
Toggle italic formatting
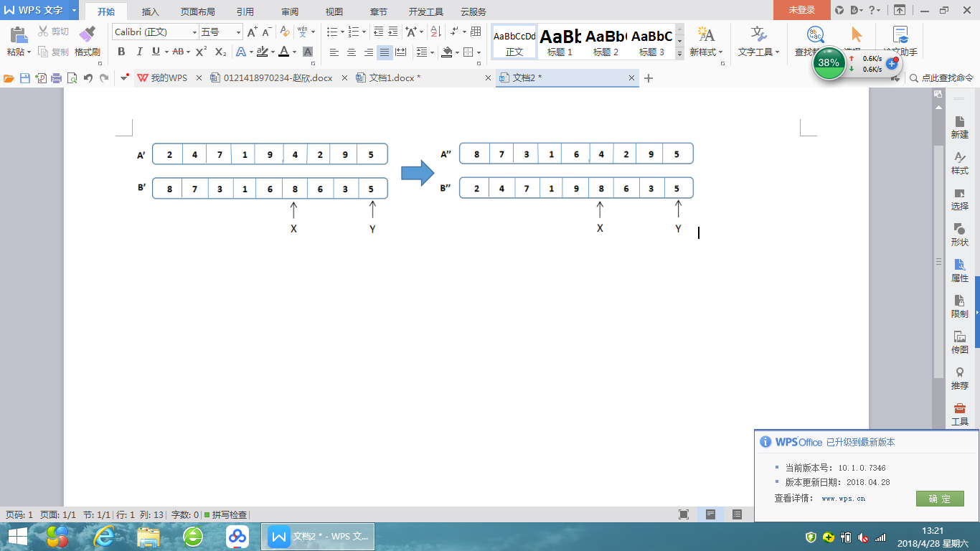point(139,52)
